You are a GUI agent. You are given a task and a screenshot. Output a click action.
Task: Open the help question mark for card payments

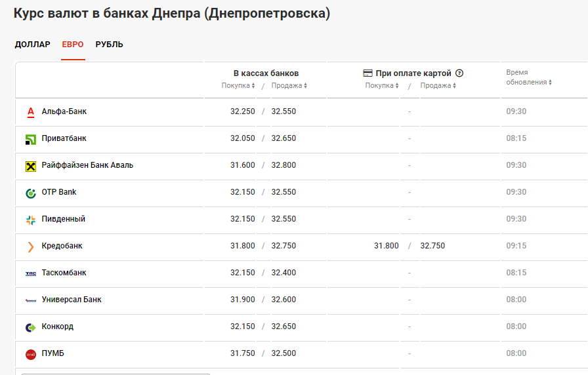click(459, 73)
